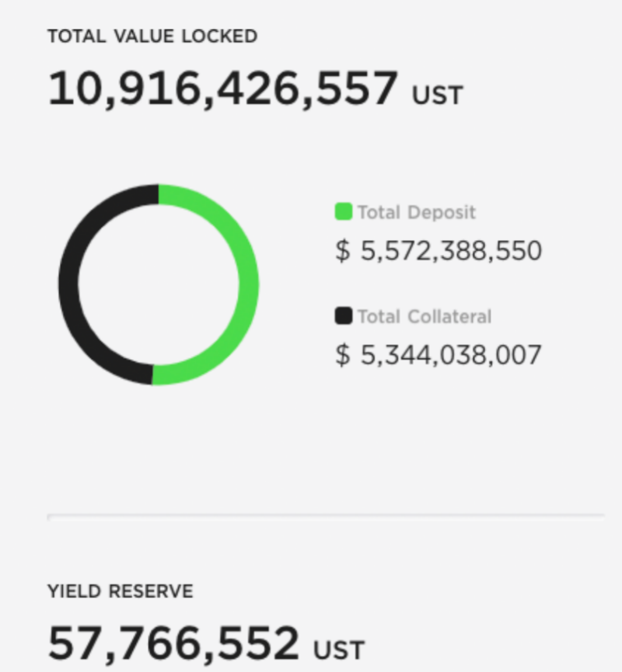Screen dimensions: 622x672
Task: Click the 10,916,426,557 total value figure
Action: click(223, 89)
